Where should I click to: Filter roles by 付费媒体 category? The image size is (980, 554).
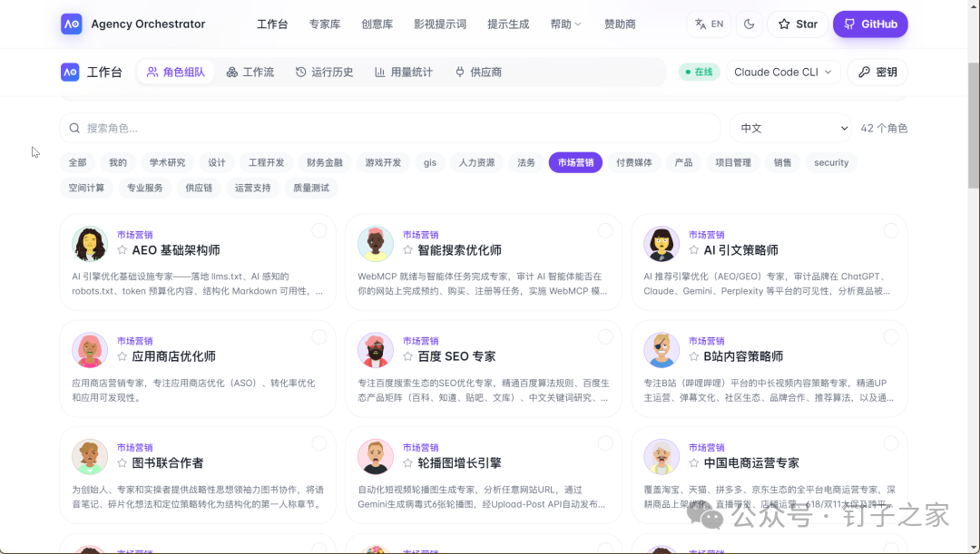click(633, 162)
